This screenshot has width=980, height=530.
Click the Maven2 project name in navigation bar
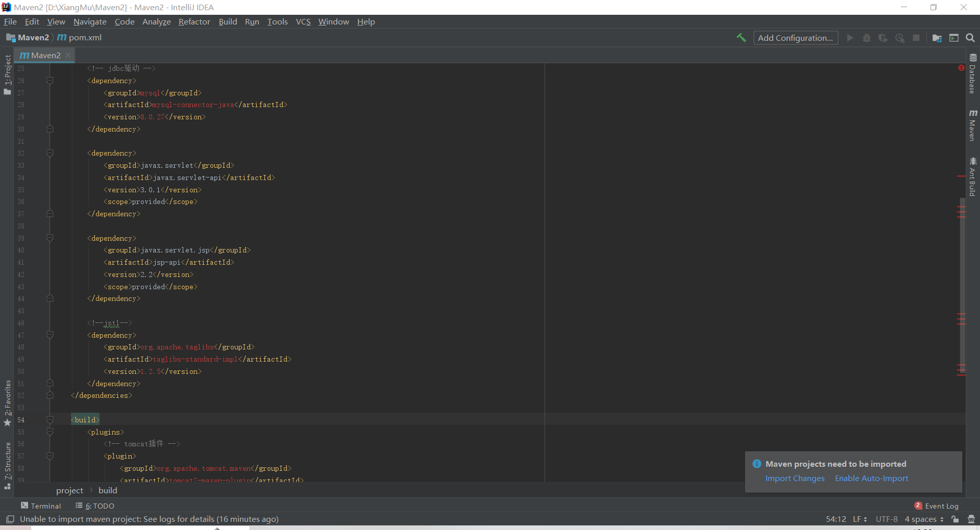33,38
